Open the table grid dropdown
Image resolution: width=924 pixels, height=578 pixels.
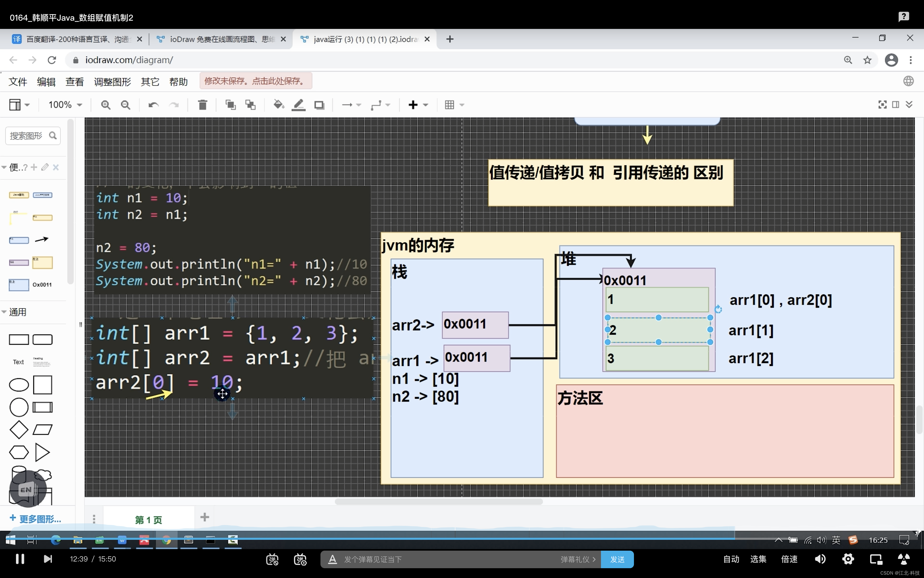point(454,105)
